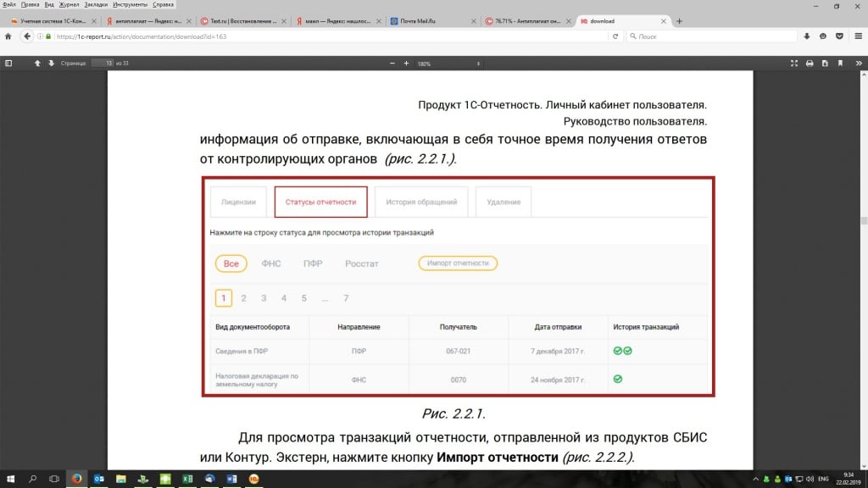Open a new browser tab
This screenshot has height=488, width=868.
click(679, 21)
